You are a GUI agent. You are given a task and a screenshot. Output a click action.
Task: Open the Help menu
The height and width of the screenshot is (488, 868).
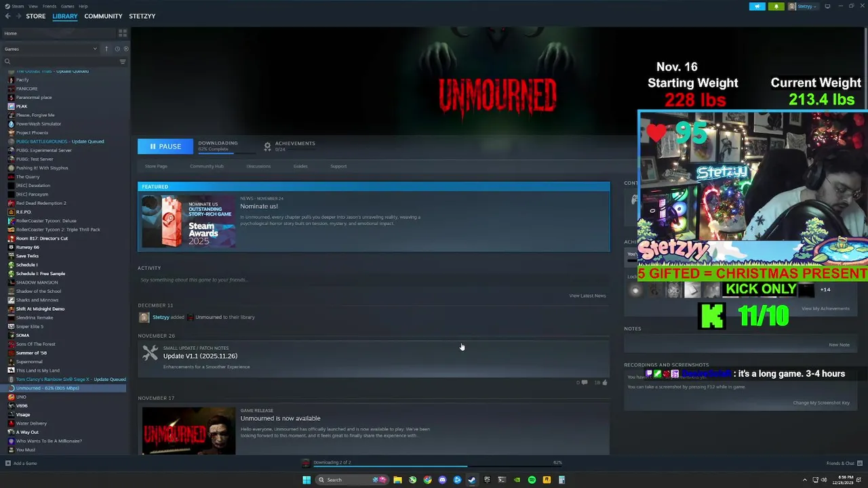click(x=83, y=6)
